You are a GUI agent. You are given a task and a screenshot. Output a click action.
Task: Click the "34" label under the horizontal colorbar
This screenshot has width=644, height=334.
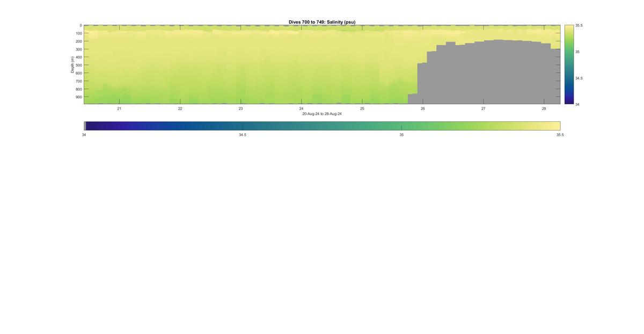pyautogui.click(x=84, y=135)
